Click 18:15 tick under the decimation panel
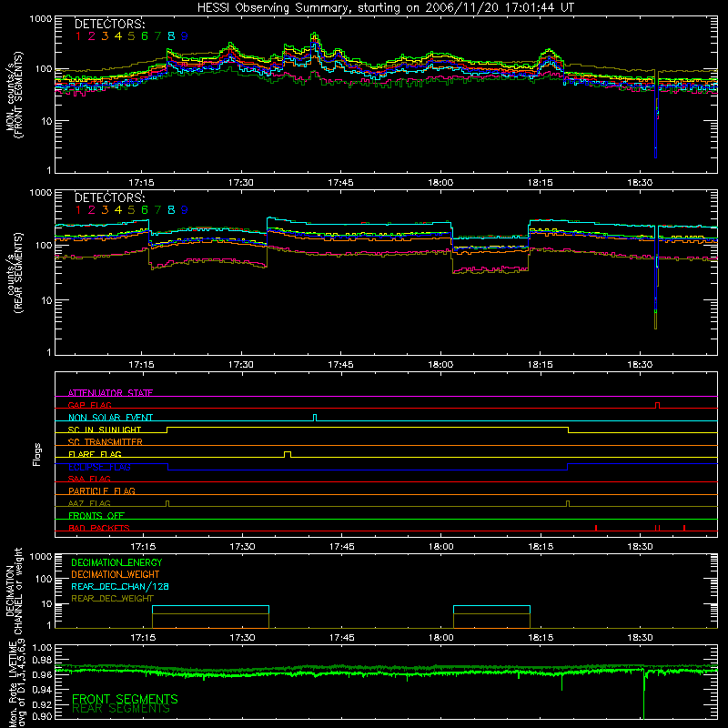 click(541, 638)
